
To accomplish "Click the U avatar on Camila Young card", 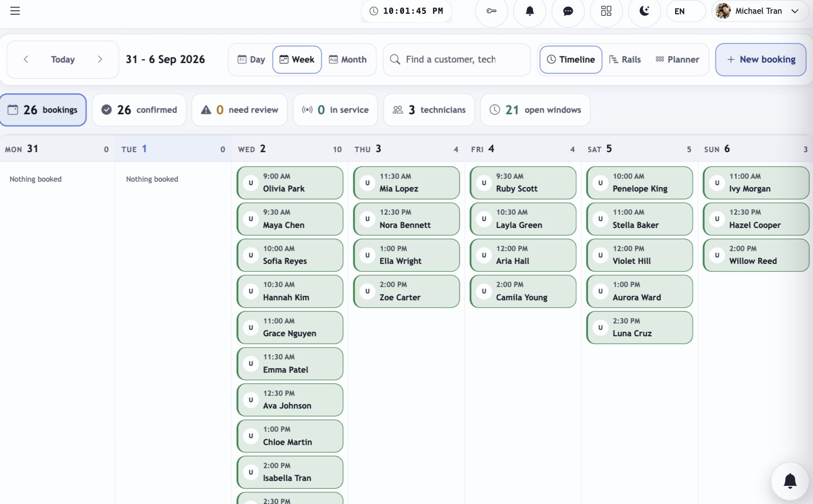I will [484, 291].
